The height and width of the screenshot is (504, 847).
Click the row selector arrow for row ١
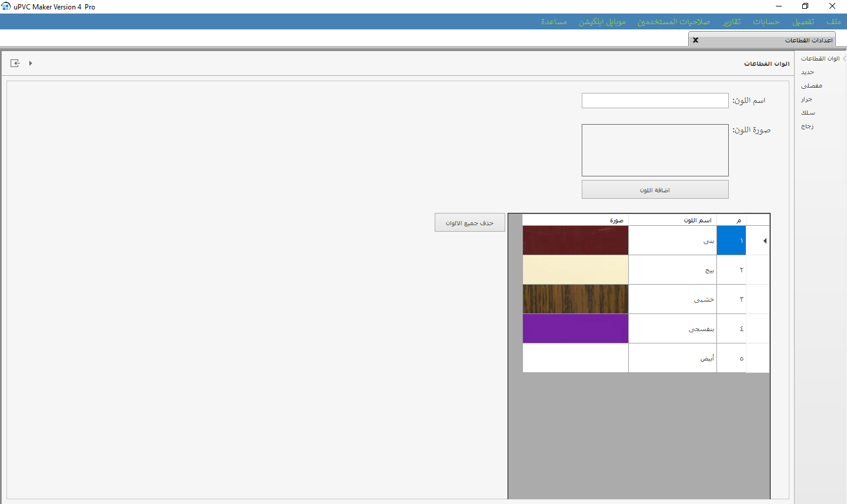pos(764,241)
